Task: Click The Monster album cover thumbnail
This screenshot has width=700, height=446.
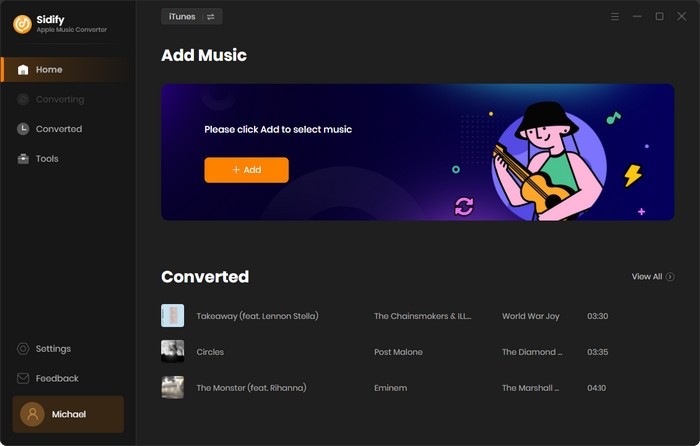Action: coord(172,388)
